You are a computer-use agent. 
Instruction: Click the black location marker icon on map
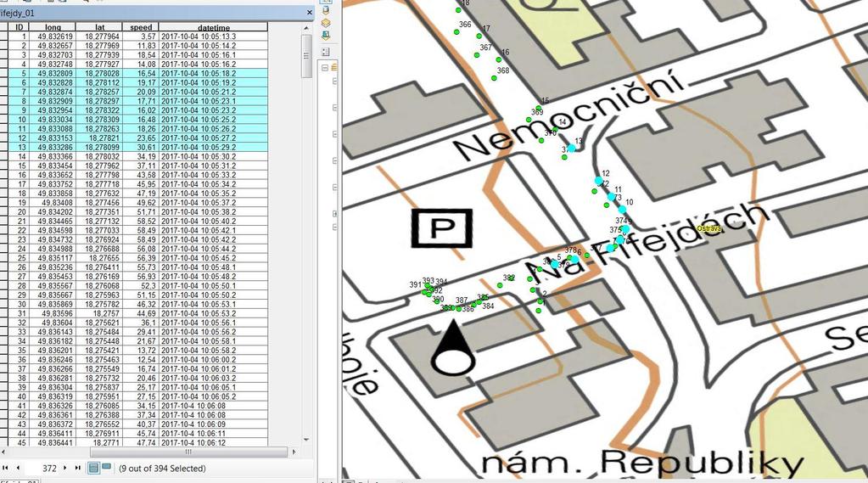tap(453, 348)
